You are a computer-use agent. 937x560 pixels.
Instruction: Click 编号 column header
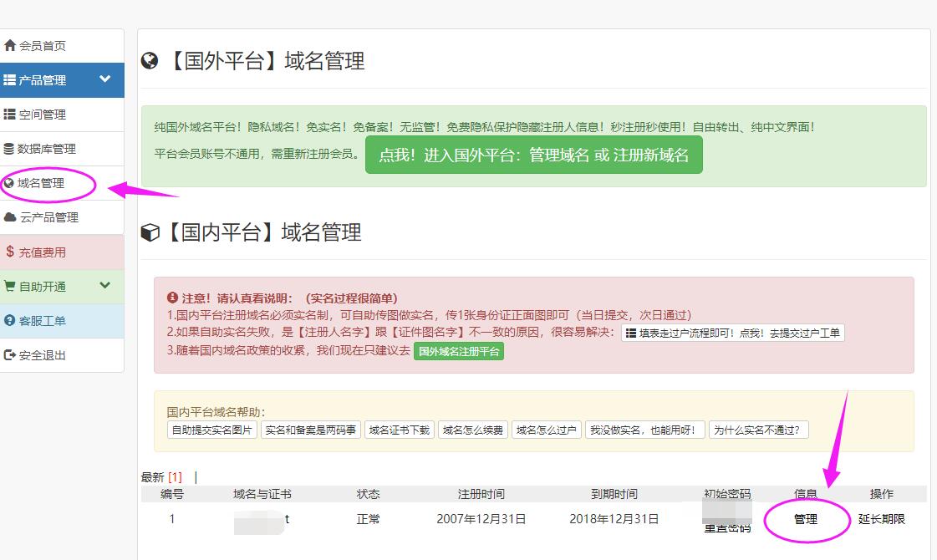171,494
